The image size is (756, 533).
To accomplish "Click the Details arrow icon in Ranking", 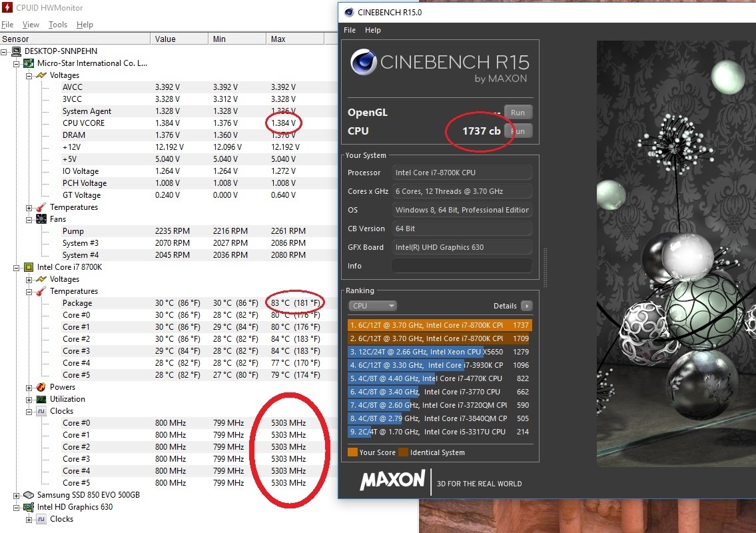I will click(x=527, y=306).
